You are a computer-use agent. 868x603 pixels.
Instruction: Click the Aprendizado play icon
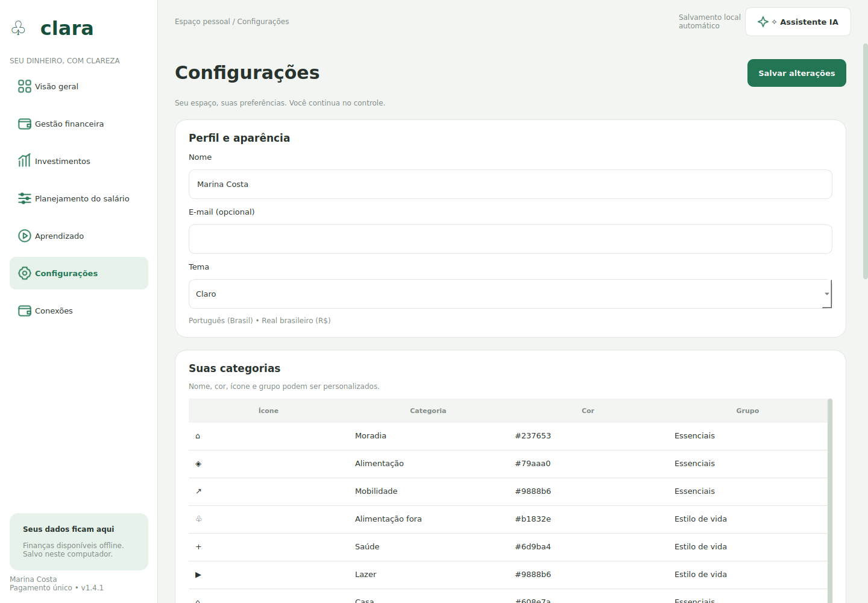(25, 236)
